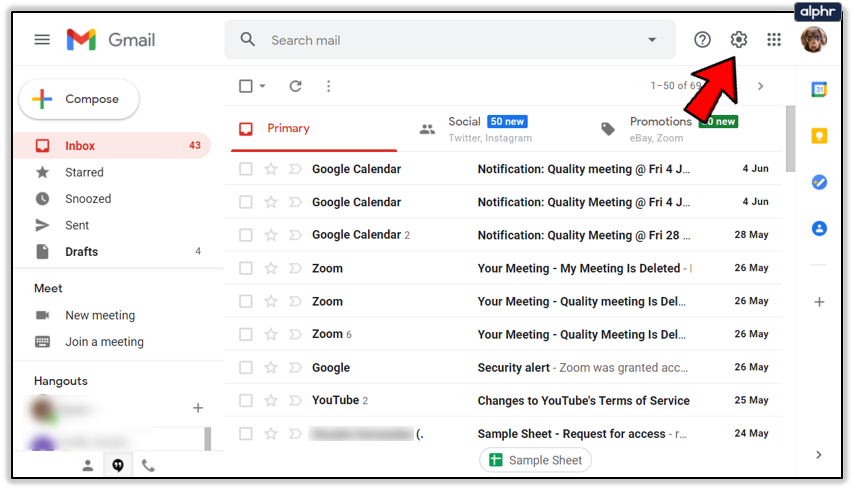This screenshot has height=490, width=854.
Task: Star the Google security alert email
Action: tap(271, 368)
